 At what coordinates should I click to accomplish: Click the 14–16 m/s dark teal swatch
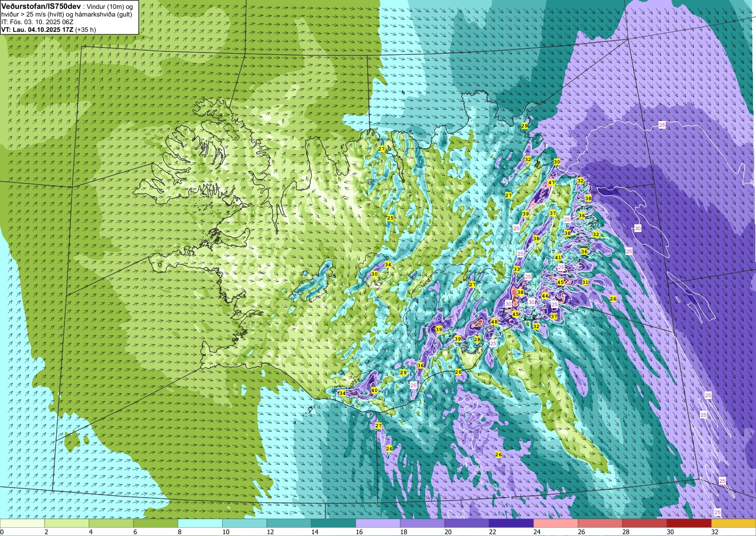coord(333,523)
